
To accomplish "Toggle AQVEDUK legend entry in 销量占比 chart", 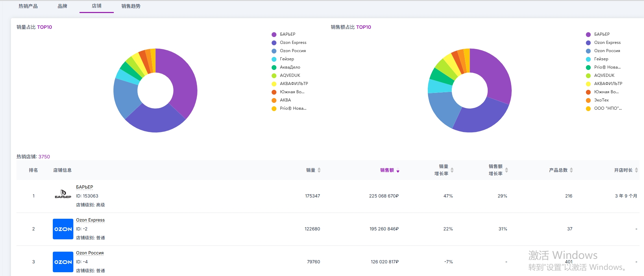I will tap(286, 75).
